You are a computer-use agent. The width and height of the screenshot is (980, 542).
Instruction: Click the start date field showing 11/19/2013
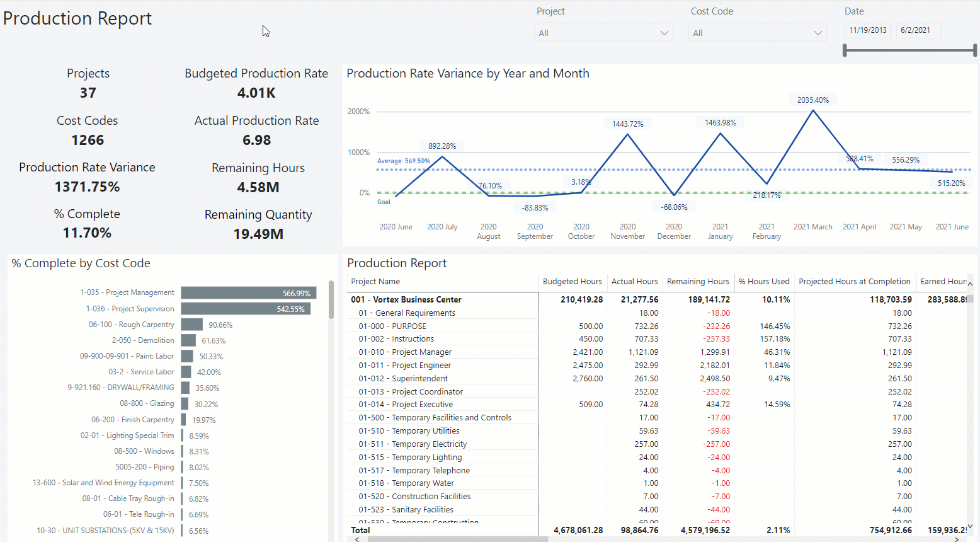867,30
